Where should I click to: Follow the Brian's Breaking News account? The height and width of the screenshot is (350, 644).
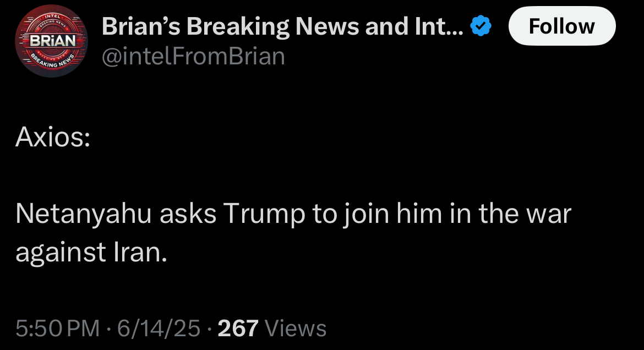click(562, 26)
